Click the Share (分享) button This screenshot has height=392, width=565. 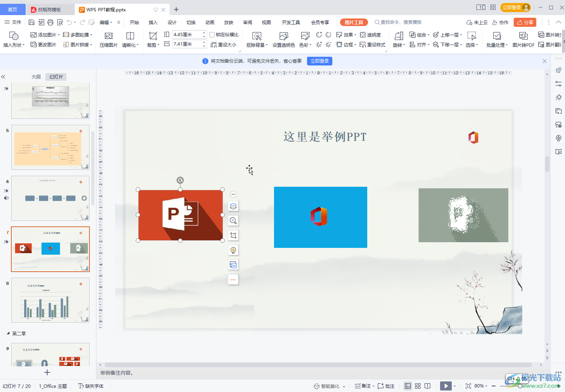[x=525, y=22]
